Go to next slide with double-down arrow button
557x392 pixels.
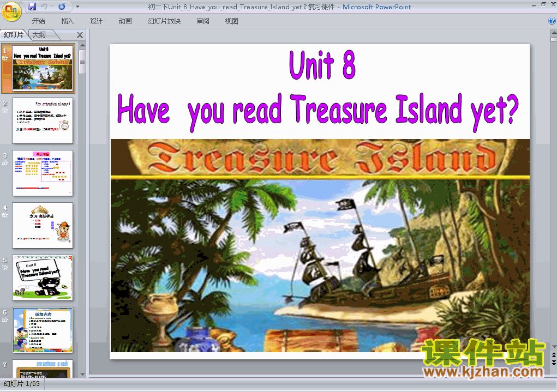pos(554,362)
